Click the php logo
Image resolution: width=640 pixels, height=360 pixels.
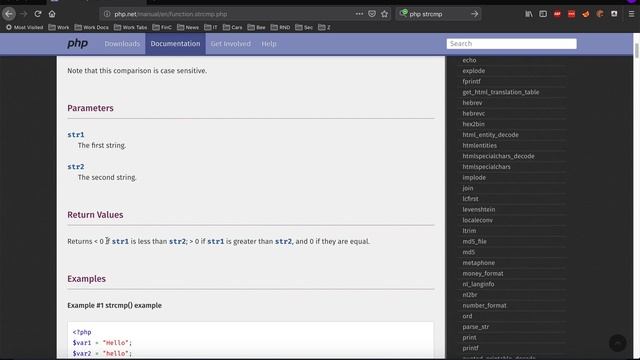point(78,43)
